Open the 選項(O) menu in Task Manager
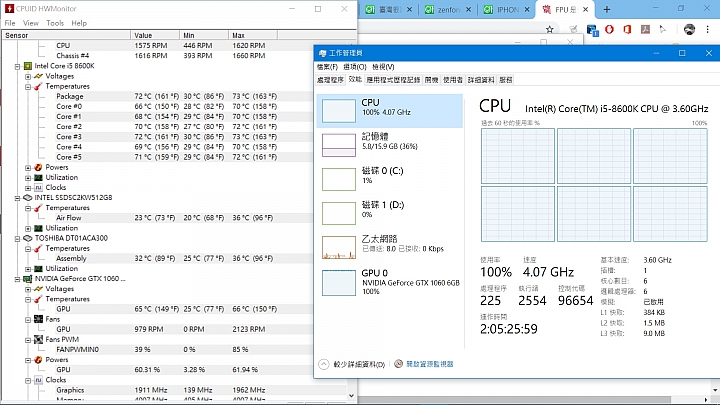This screenshot has height=405, width=720. point(355,67)
